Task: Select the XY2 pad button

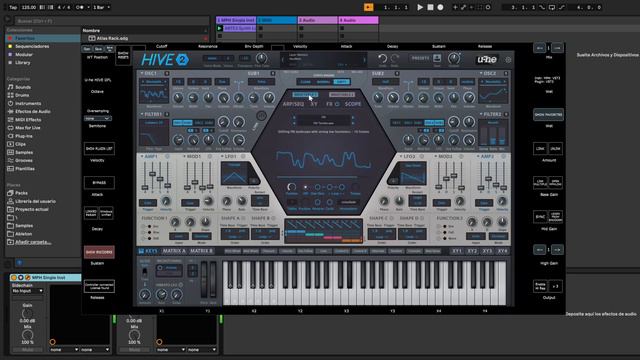Action: point(472,251)
